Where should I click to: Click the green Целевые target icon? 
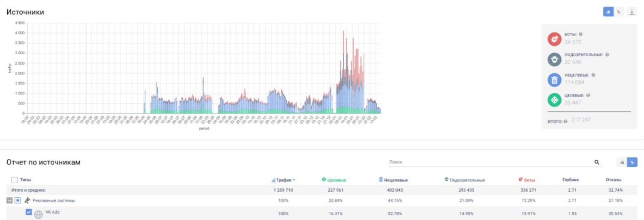[554, 100]
